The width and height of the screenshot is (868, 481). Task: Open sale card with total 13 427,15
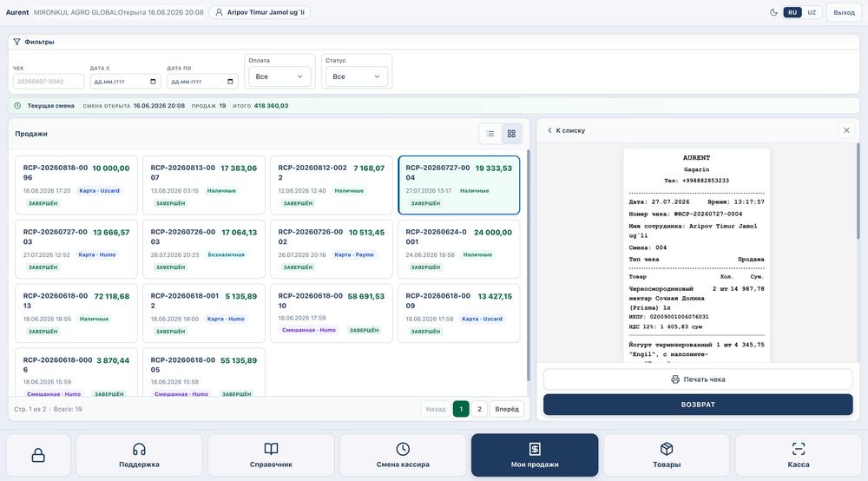tap(459, 313)
